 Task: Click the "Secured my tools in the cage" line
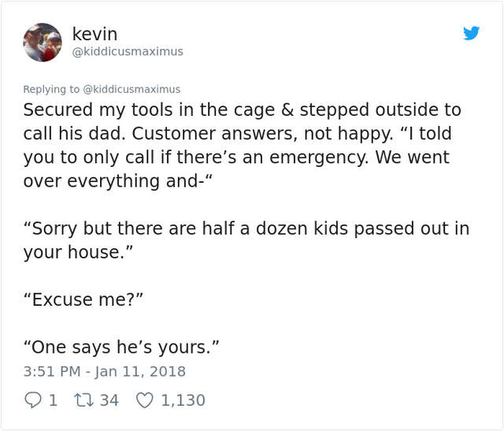point(242,110)
